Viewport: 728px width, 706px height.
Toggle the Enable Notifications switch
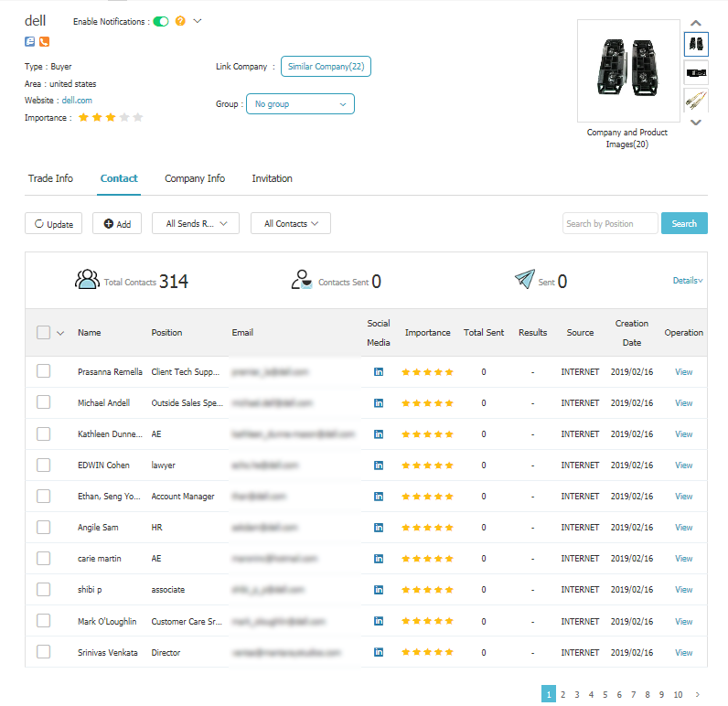(x=161, y=21)
